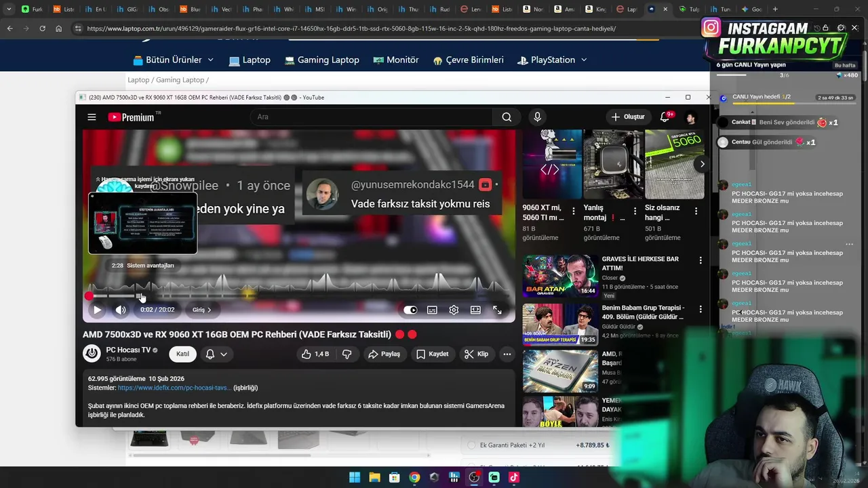Switch to the 'Furk' browser tab
This screenshot has width=868, height=488.
click(x=32, y=9)
